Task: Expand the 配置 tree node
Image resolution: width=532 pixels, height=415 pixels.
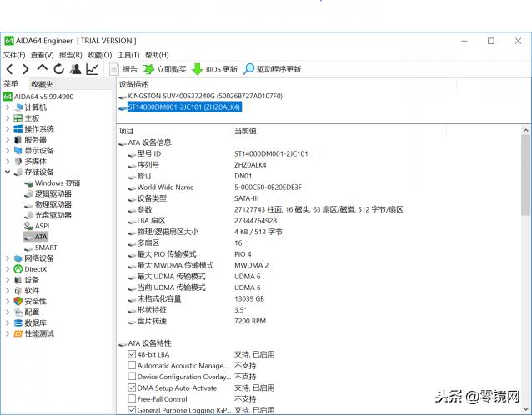Action: (x=8, y=312)
